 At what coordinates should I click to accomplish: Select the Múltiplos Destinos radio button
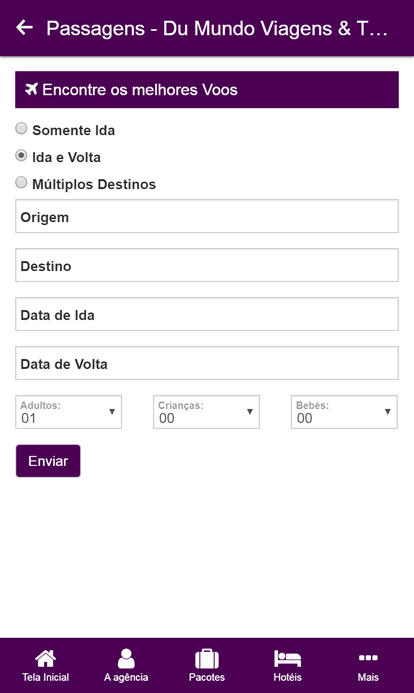point(21,183)
